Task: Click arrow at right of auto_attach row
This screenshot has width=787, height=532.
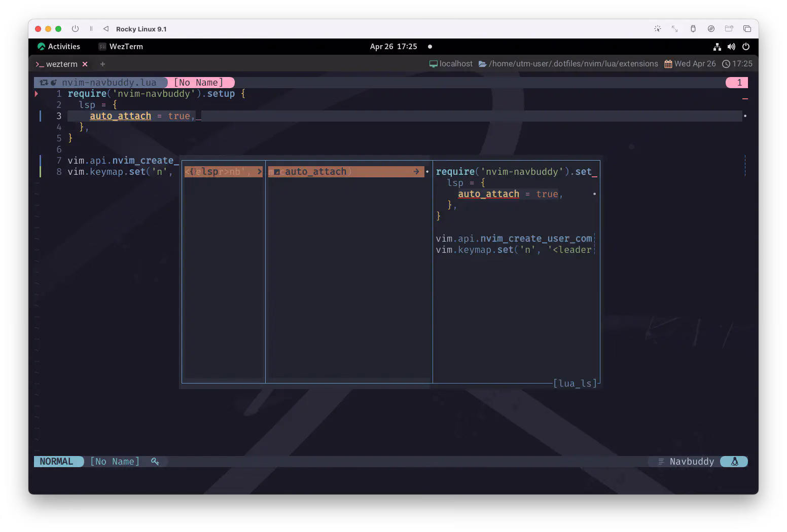Action: (x=416, y=172)
